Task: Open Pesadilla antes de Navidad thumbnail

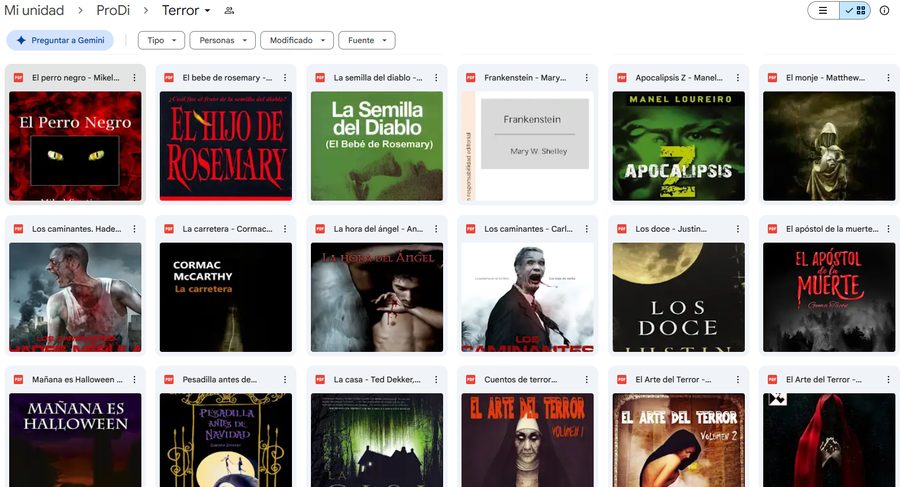Action: [x=226, y=440]
